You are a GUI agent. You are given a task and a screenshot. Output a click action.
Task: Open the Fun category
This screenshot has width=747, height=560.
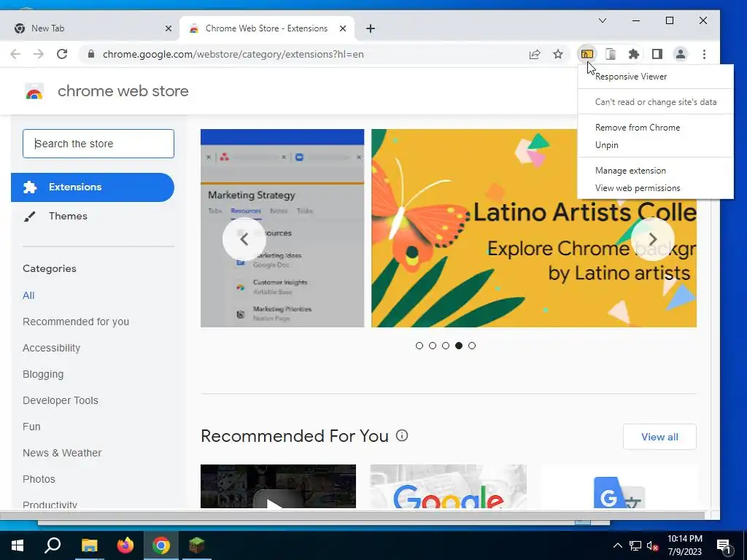pos(31,427)
